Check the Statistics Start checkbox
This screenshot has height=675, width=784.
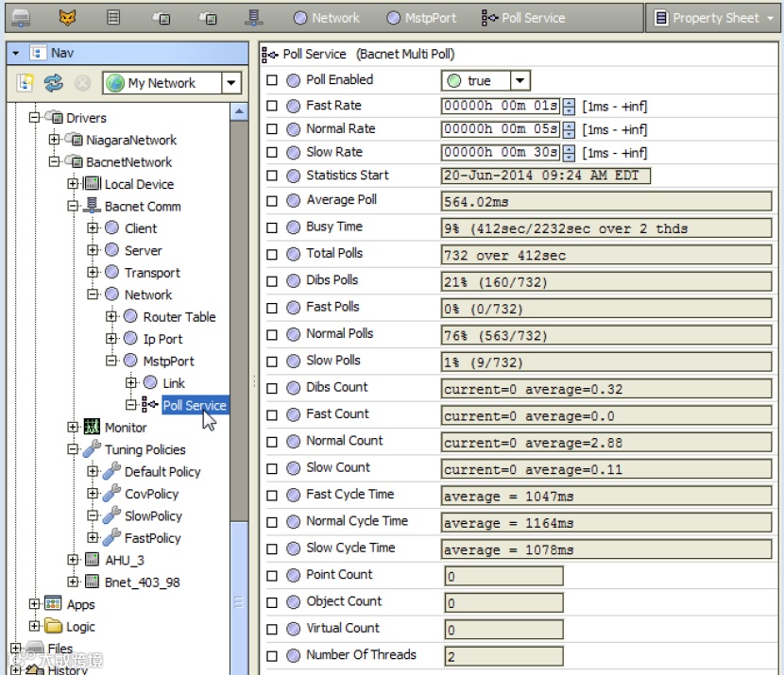[272, 176]
